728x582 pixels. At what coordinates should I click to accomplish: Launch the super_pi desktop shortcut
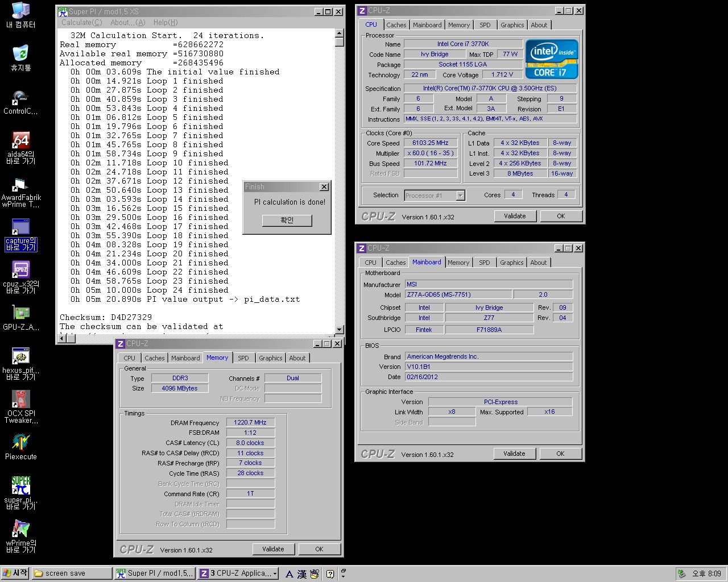[20, 493]
